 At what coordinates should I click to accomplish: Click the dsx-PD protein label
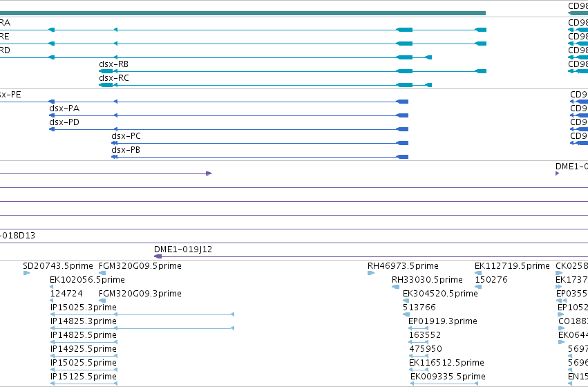[64, 122]
